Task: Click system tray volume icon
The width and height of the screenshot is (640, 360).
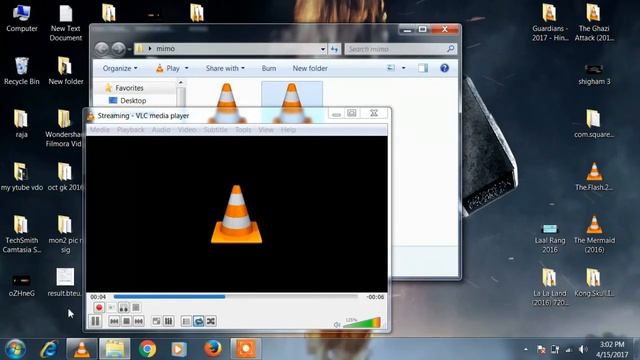Action: [x=583, y=349]
